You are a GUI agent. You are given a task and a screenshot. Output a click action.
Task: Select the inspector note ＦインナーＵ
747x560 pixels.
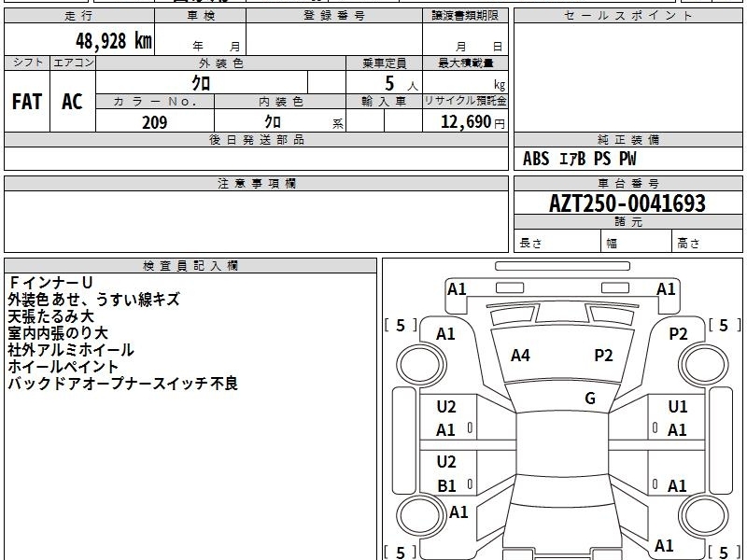(50, 283)
